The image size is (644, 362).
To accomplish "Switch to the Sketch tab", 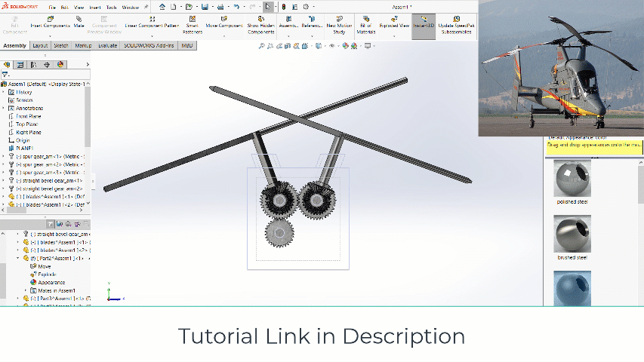I will point(61,45).
